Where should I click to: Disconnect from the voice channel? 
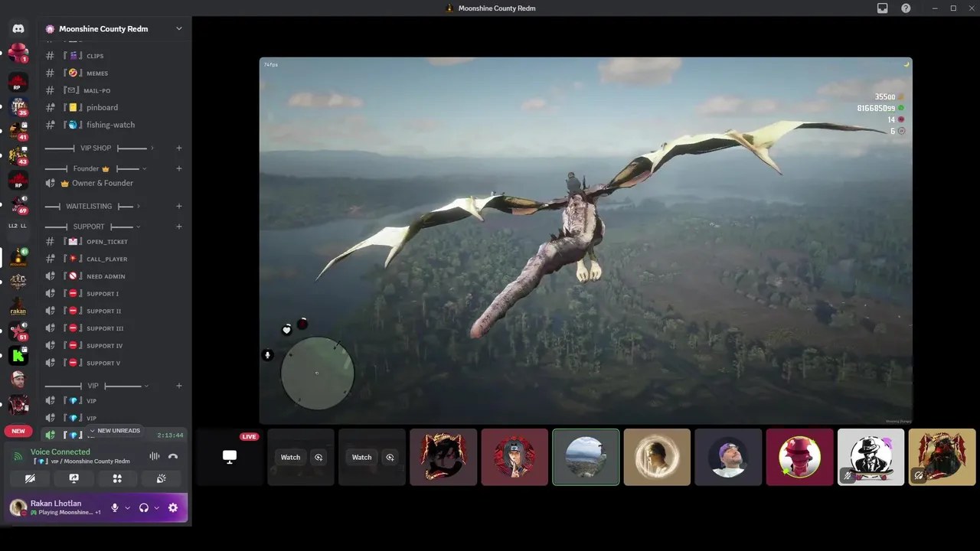173,456
